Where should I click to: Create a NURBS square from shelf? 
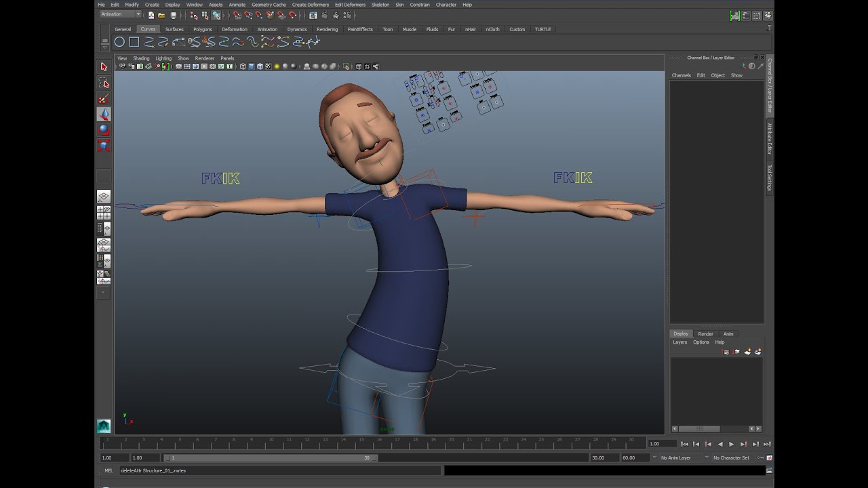coord(134,42)
